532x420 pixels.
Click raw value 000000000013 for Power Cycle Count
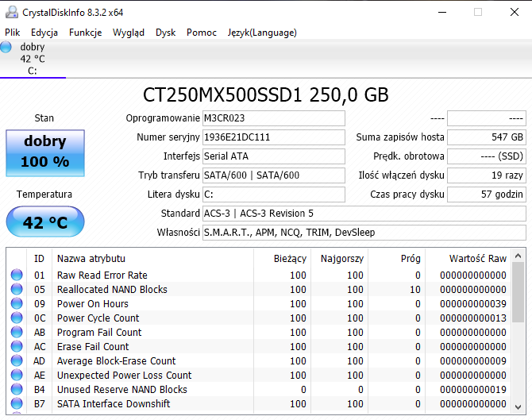(473, 318)
